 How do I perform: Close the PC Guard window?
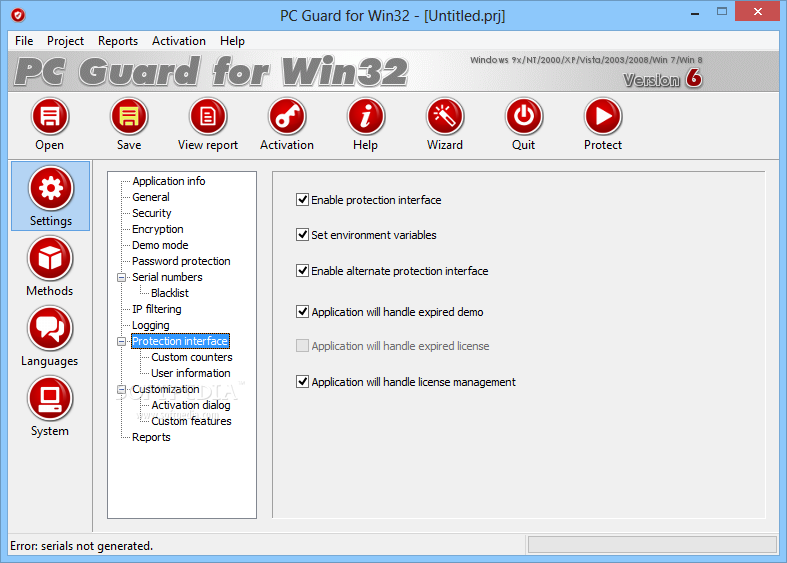point(757,12)
